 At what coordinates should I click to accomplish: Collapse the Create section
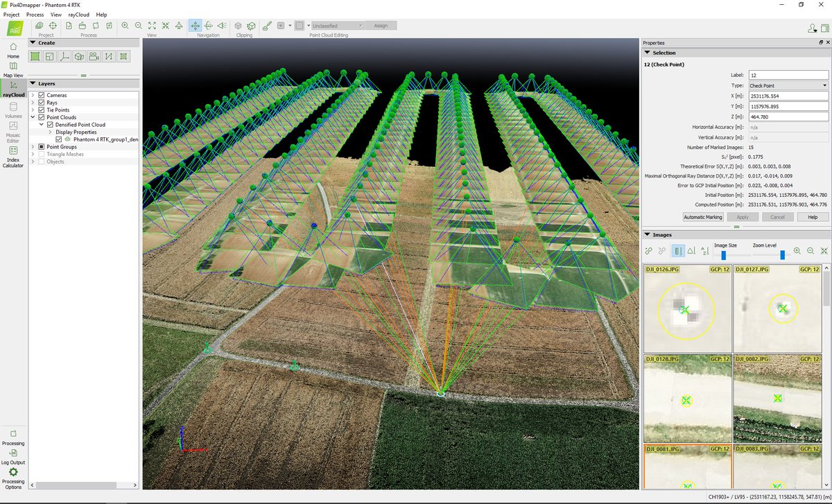pos(33,43)
